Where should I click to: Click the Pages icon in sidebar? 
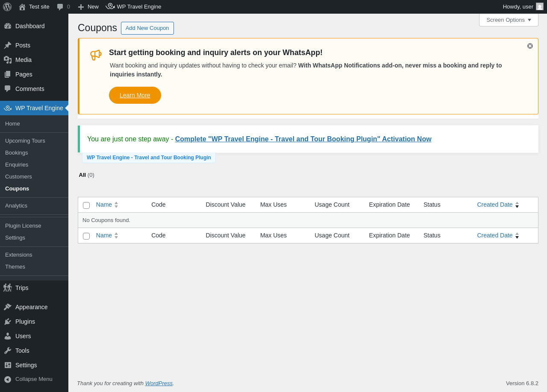pyautogui.click(x=8, y=74)
